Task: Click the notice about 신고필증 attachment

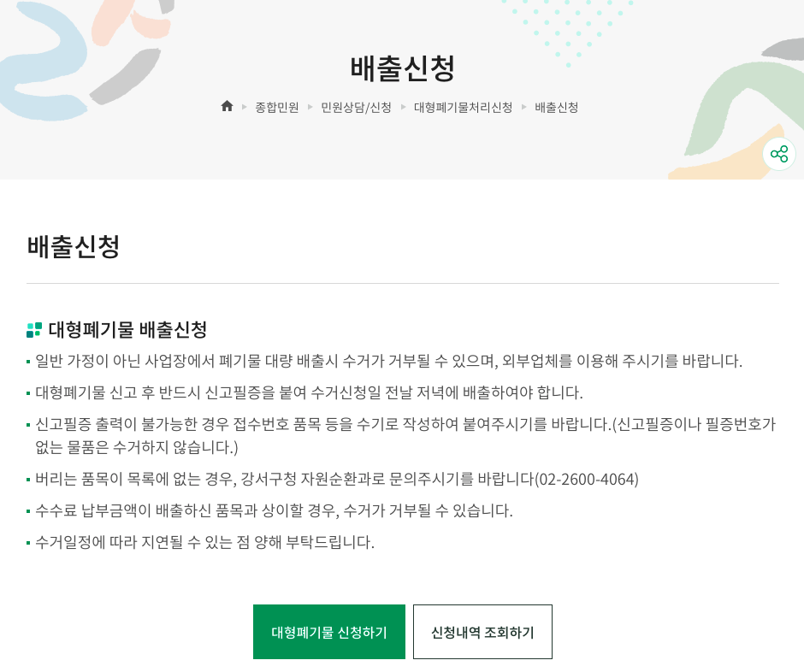Action: coord(308,393)
